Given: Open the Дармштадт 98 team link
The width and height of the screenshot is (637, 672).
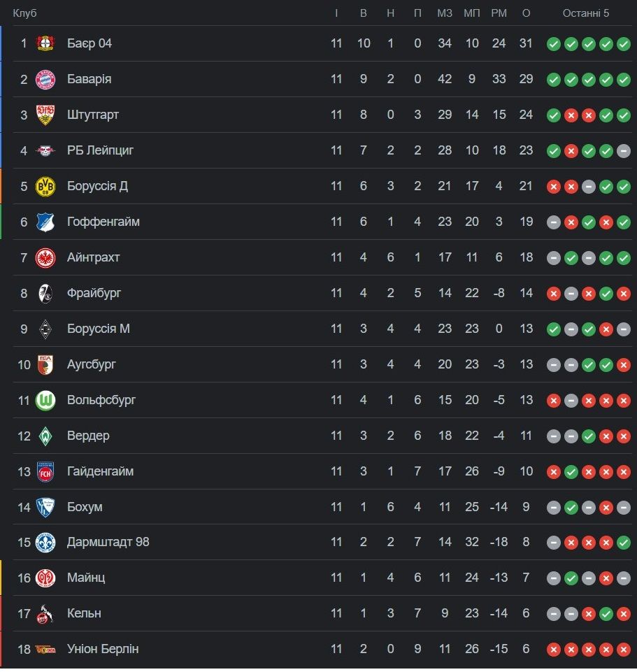Looking at the screenshot, I should point(108,542).
